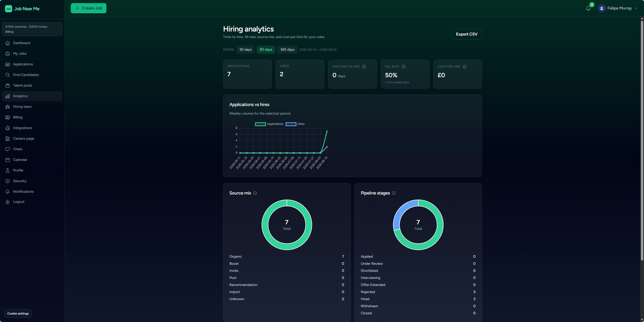This screenshot has width=644, height=322.
Task: Select the 30 days period
Action: tap(245, 49)
